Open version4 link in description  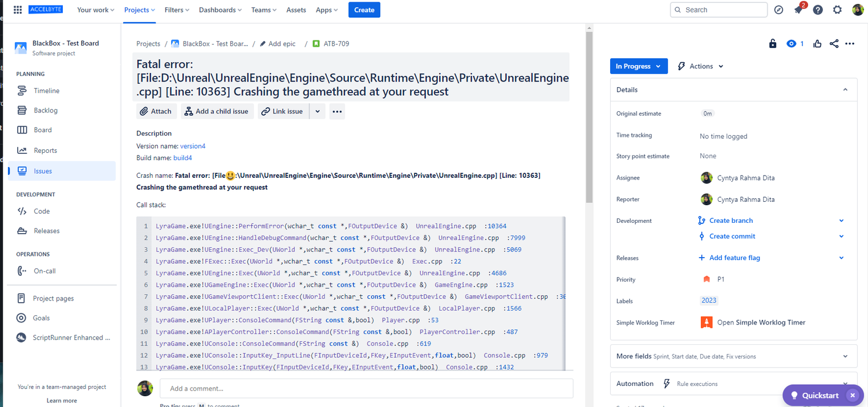tap(193, 146)
